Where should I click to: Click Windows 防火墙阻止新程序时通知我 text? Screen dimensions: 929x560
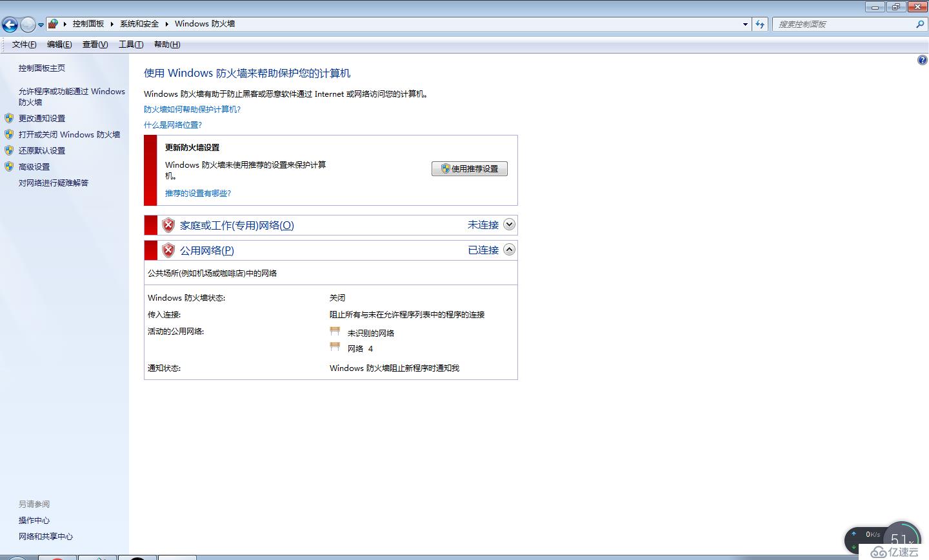tap(394, 368)
